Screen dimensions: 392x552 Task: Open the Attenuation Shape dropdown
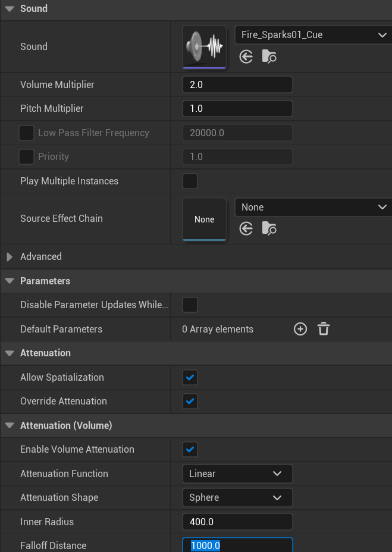237,497
